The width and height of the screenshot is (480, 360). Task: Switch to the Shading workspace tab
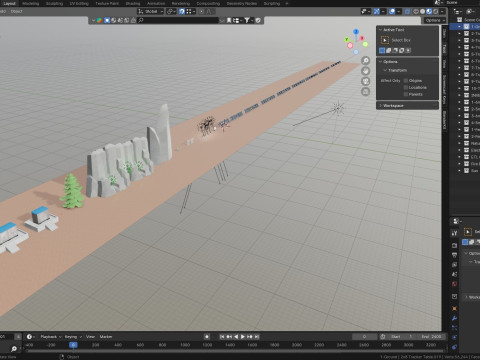tap(133, 3)
